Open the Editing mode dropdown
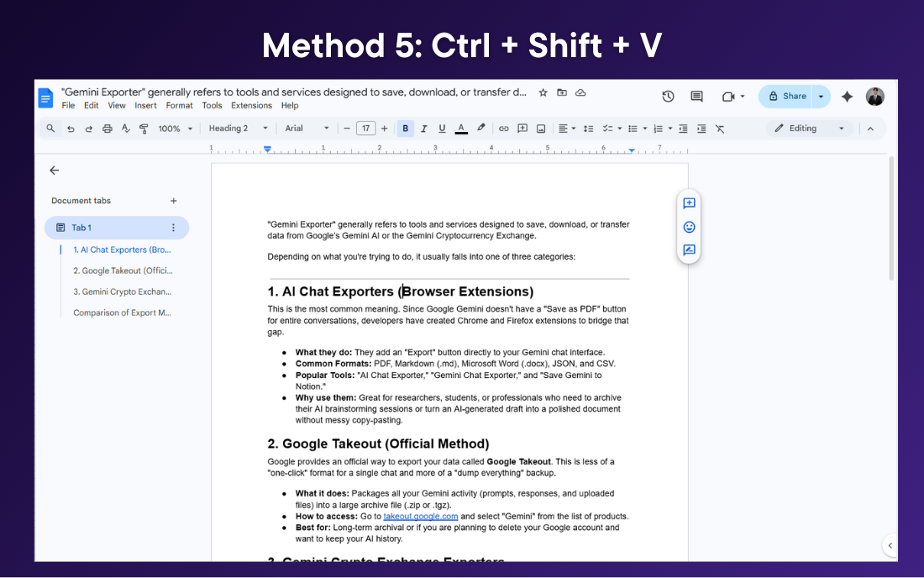 [810, 129]
